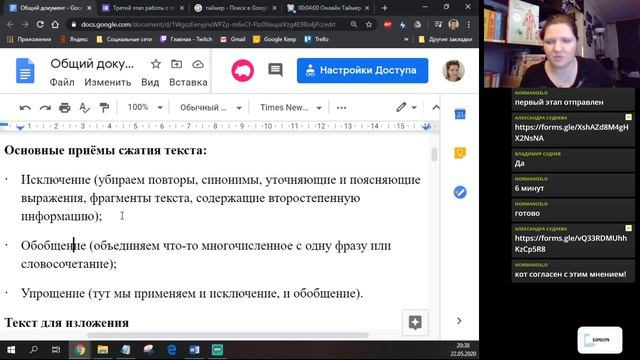This screenshot has height=360, width=640.
Task: Collapse the menus with up chevron
Action: (x=436, y=107)
